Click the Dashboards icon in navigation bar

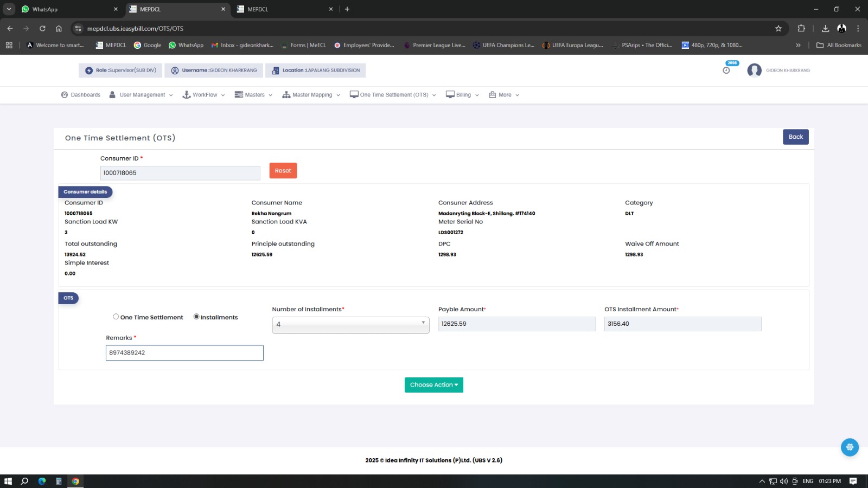pyautogui.click(x=65, y=95)
